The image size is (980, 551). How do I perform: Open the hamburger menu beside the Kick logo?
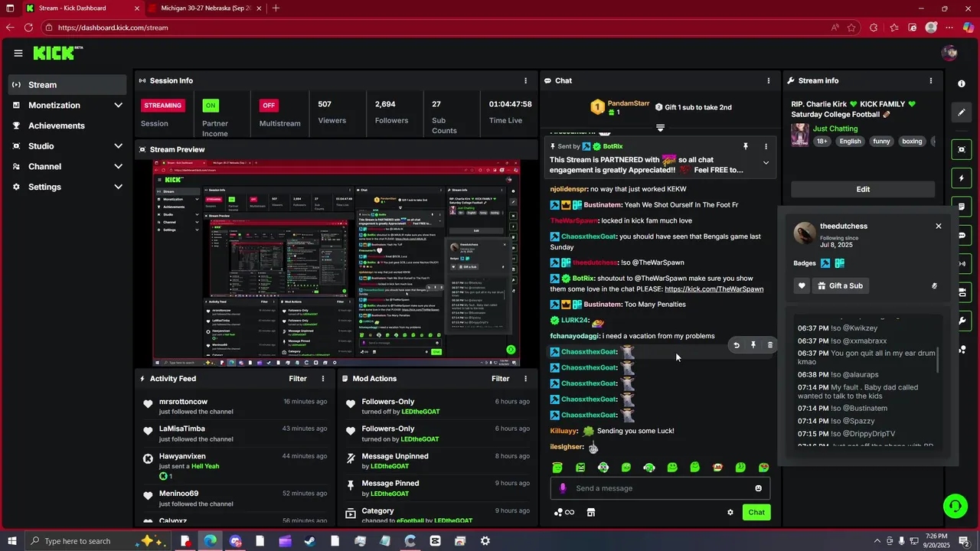(18, 53)
